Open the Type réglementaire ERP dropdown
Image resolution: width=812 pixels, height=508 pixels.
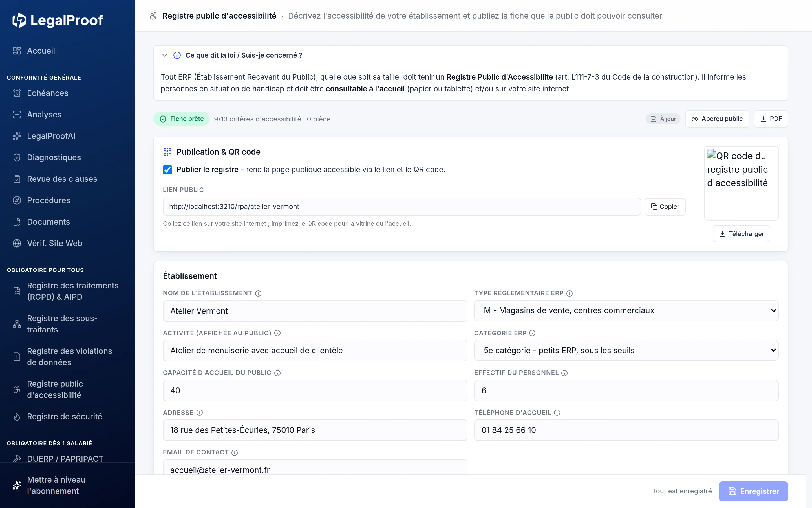pyautogui.click(x=626, y=311)
